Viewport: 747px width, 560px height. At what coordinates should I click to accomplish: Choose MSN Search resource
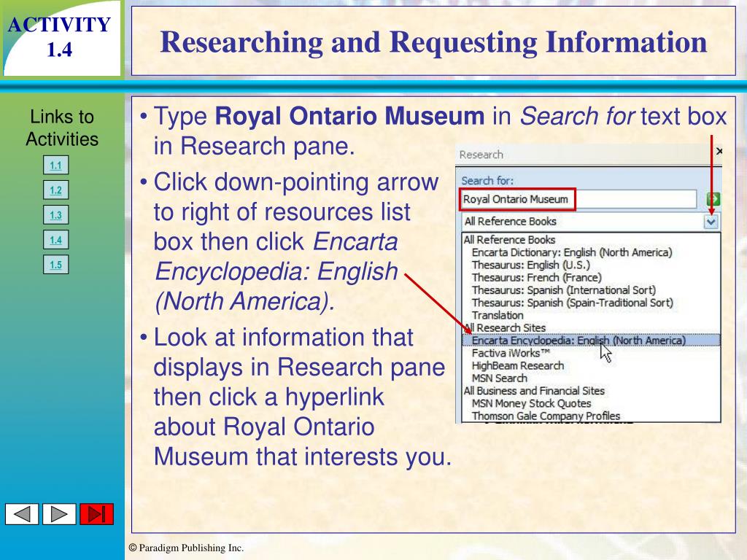(x=499, y=378)
